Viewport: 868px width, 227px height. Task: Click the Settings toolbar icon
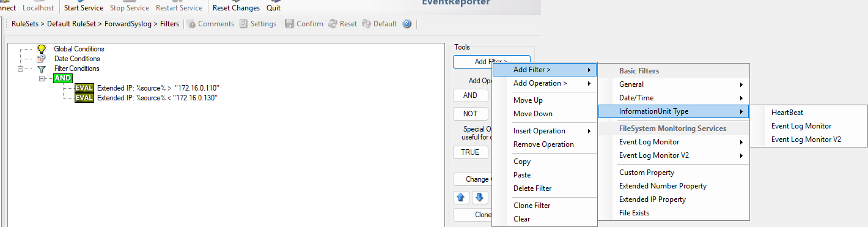coord(243,24)
